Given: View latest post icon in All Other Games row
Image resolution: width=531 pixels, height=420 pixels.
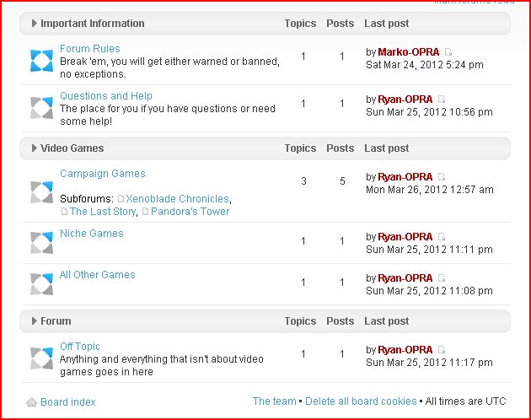Looking at the screenshot, I should (x=442, y=278).
